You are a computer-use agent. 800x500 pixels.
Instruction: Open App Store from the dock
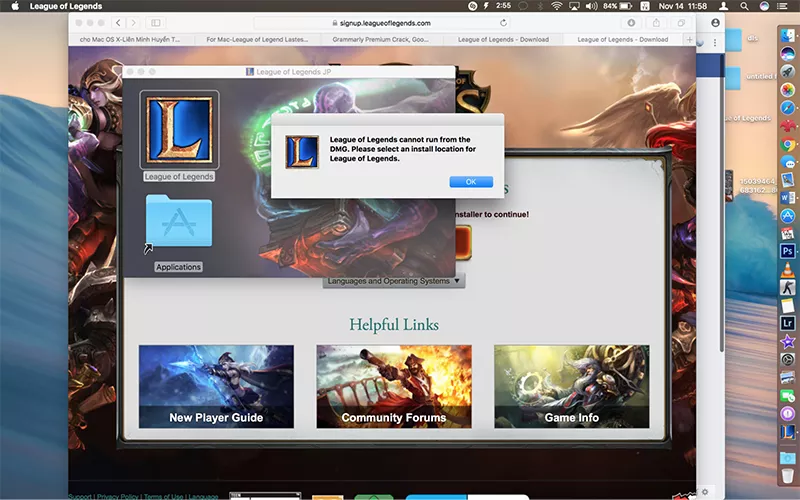pos(788,216)
